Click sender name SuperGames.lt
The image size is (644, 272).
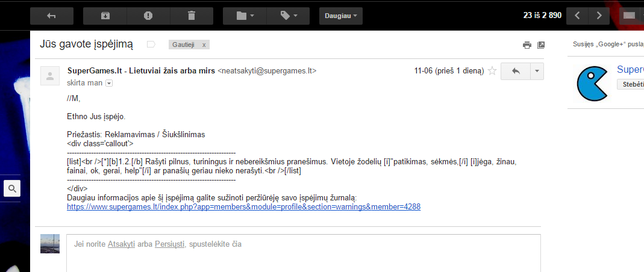coord(141,70)
